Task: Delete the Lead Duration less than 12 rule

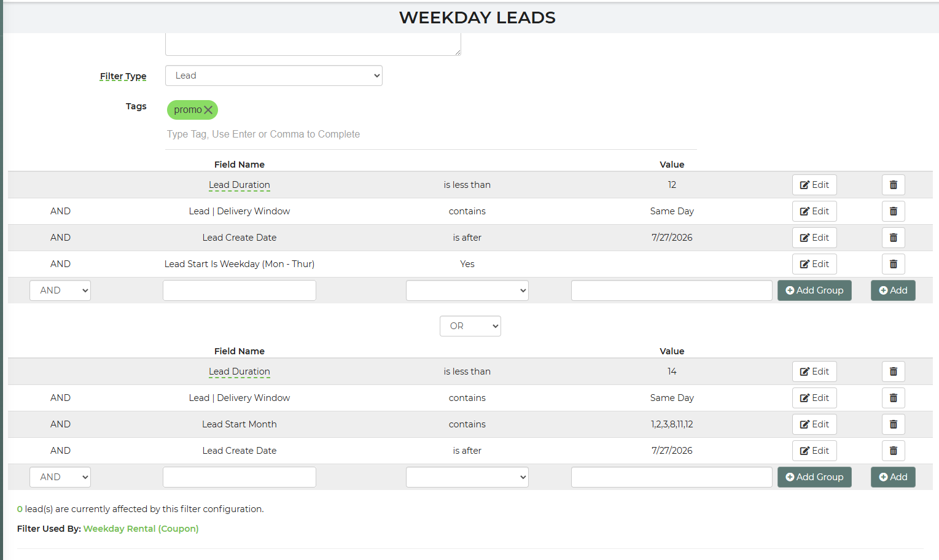Action: tap(894, 185)
